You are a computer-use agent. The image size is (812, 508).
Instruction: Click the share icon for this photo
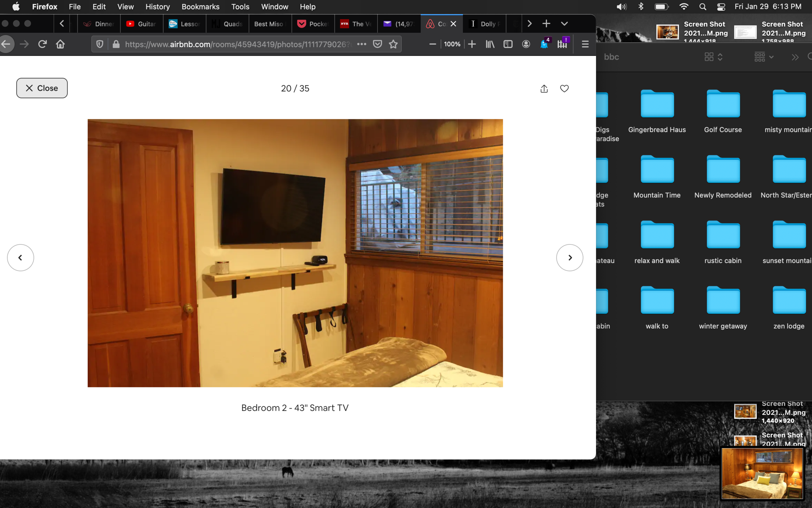pos(544,88)
